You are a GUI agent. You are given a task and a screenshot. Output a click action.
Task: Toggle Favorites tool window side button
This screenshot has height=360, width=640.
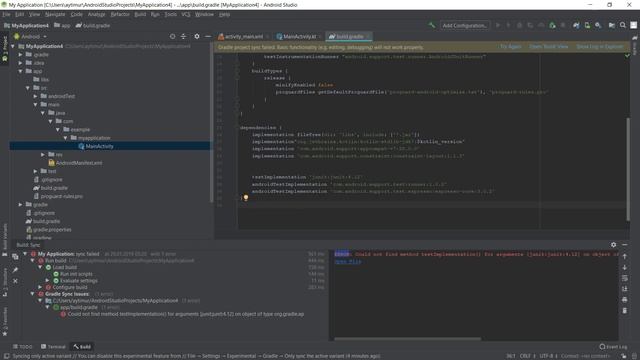pos(4,322)
